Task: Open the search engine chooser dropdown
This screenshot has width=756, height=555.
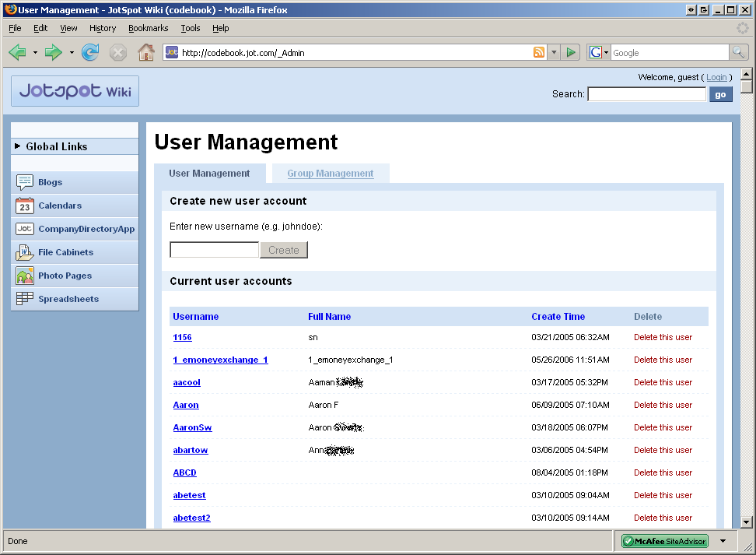Action: click(606, 52)
